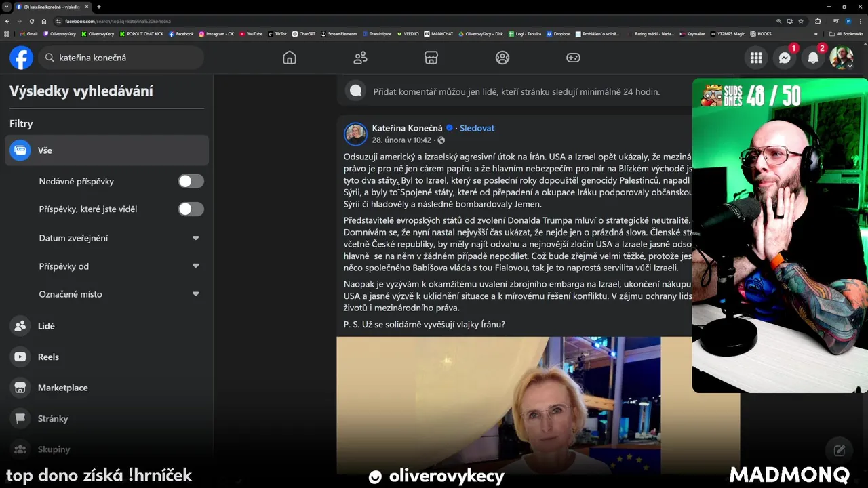Reload the page with browser refresh

31,21
